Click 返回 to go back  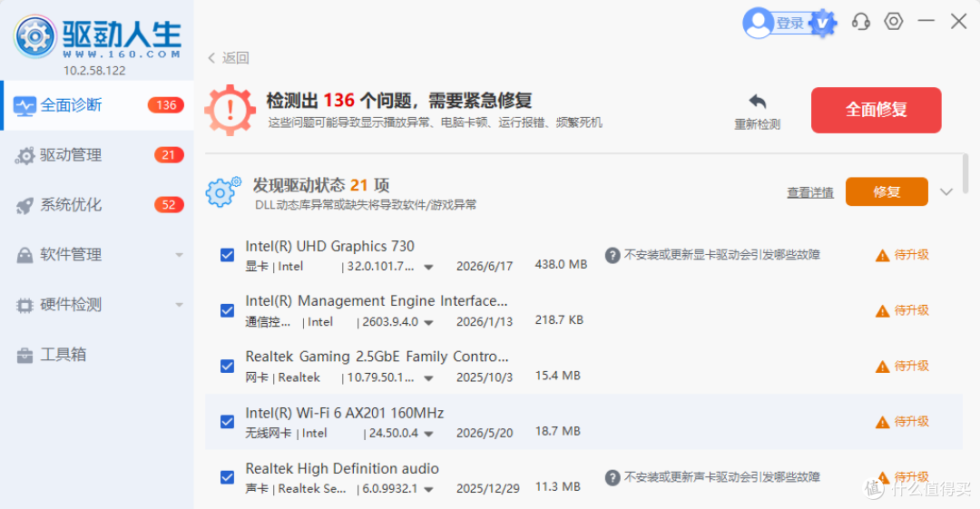click(236, 58)
